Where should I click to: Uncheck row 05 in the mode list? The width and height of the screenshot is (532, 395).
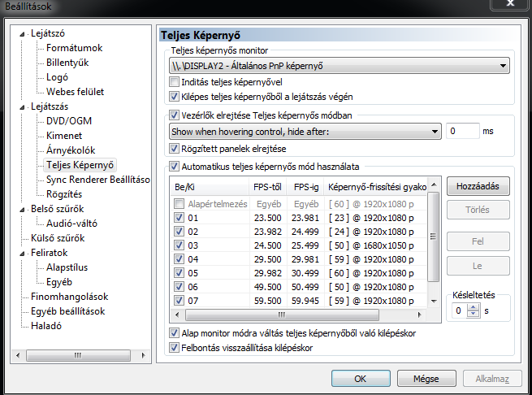click(x=179, y=273)
